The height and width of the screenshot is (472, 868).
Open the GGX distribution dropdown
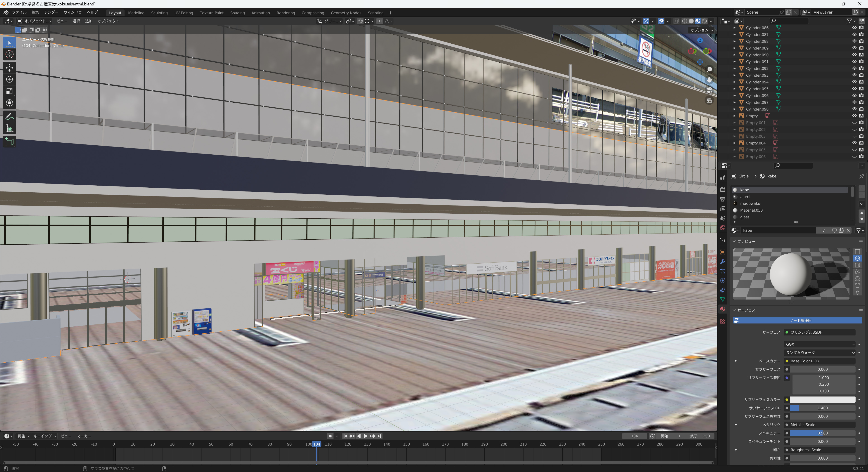pos(819,344)
